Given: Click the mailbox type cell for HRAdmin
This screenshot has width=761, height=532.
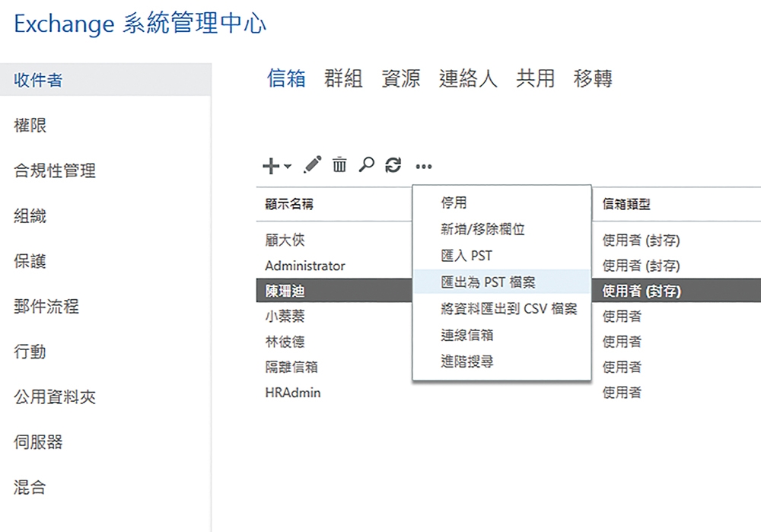Looking at the screenshot, I should 622,392.
